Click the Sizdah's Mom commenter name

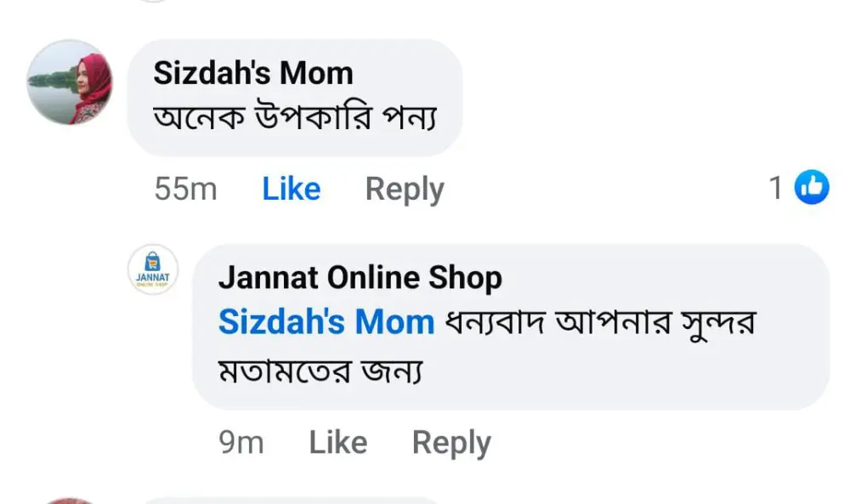coord(252,73)
